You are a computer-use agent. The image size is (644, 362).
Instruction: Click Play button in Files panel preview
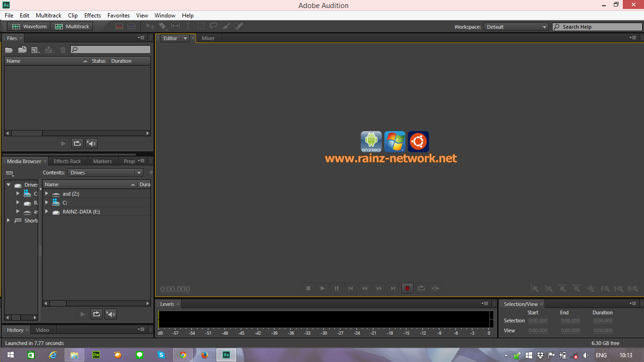(x=64, y=143)
